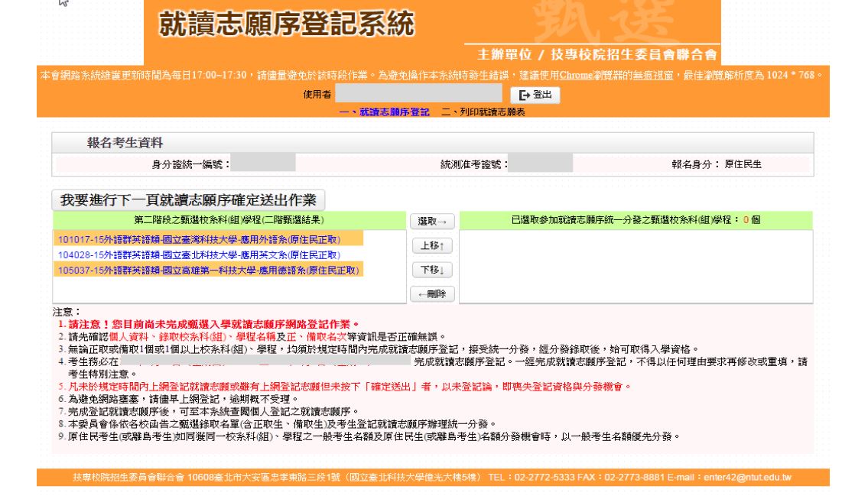Viewport: 868px width, 499px height.
Task: Click the 上移↑ button
Action: [x=432, y=245]
